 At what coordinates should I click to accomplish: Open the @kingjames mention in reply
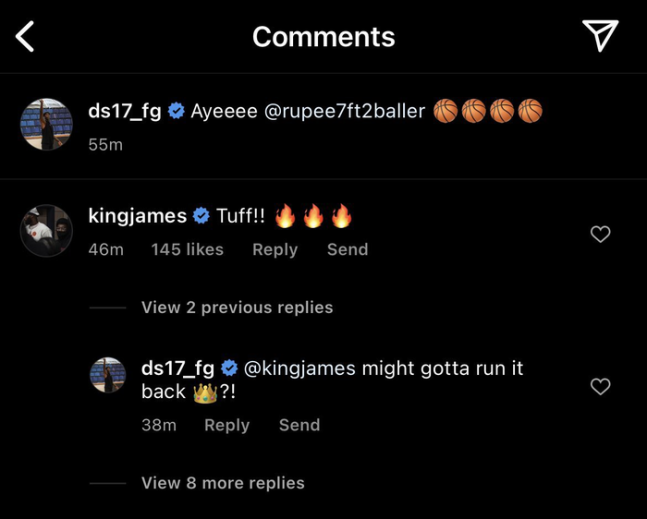click(x=299, y=368)
